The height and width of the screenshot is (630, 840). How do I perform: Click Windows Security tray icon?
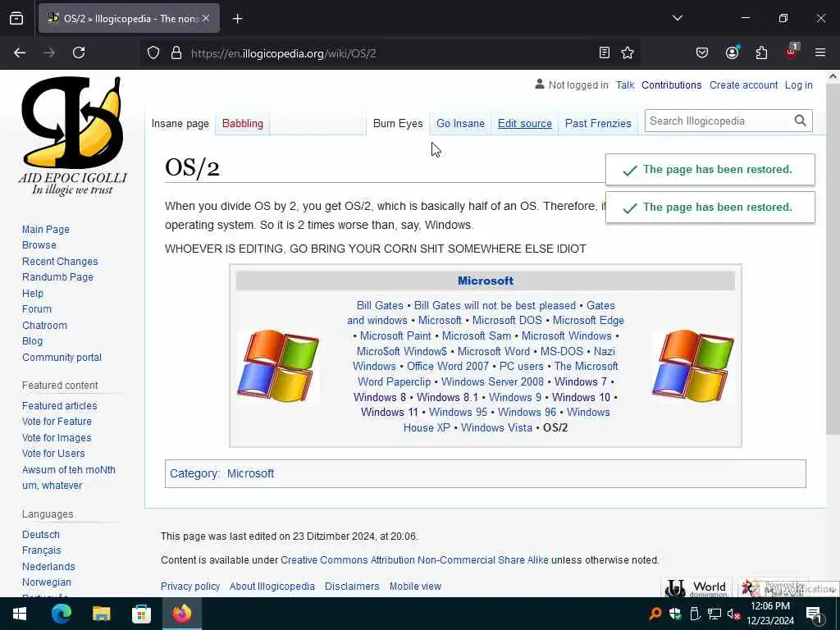pos(675,614)
